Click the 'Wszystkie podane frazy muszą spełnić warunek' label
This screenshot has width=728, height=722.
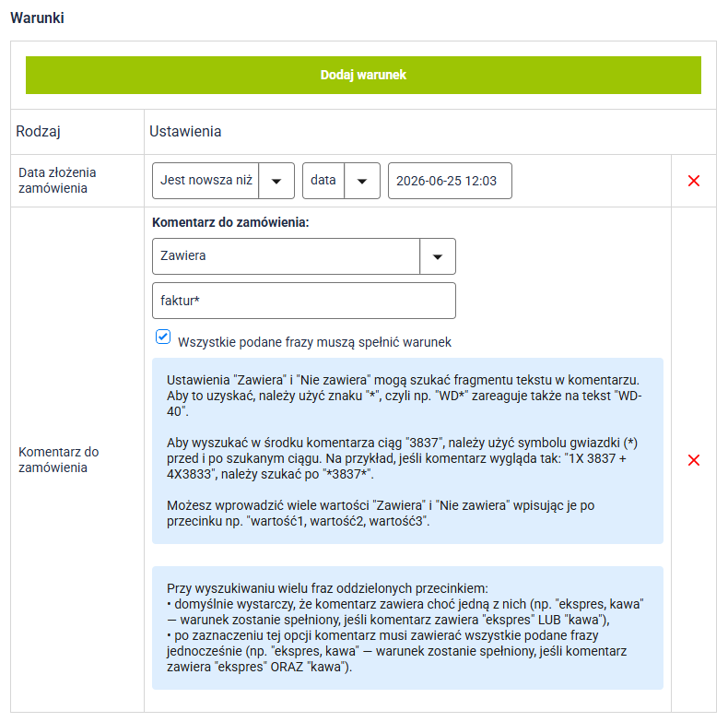tap(314, 342)
